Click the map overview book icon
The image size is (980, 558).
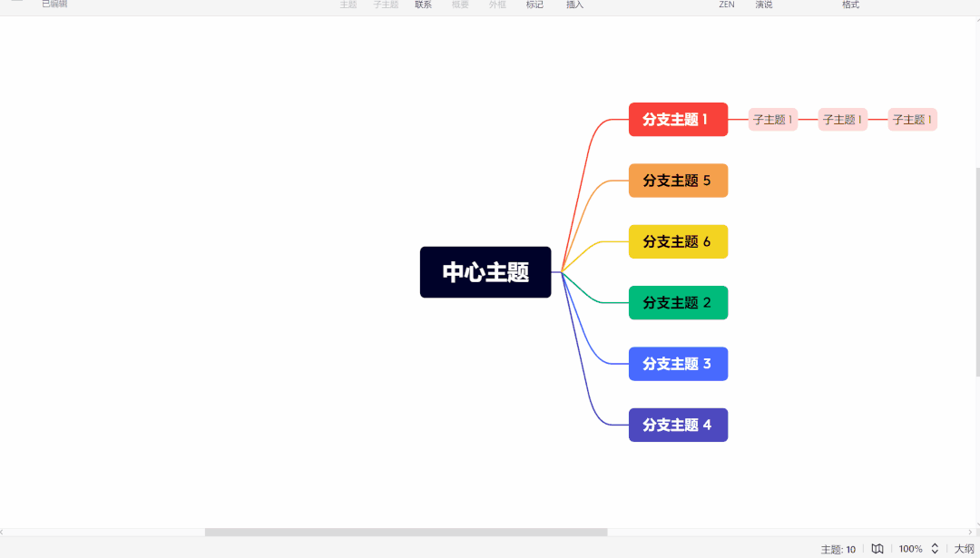877,549
